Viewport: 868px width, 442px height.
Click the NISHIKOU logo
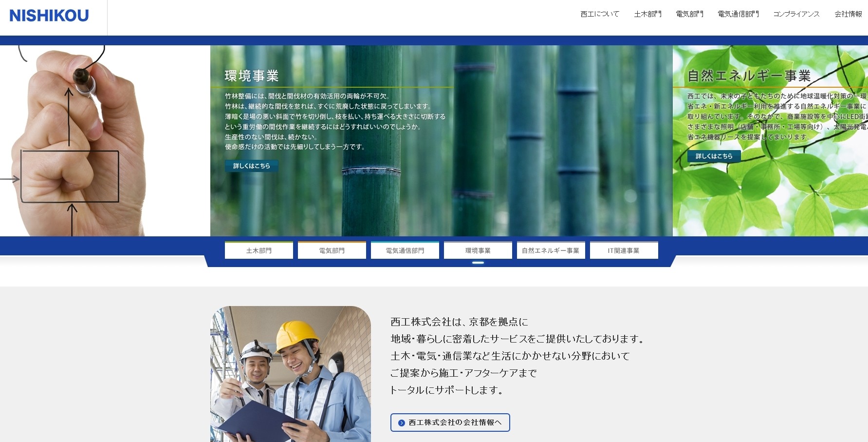(49, 16)
